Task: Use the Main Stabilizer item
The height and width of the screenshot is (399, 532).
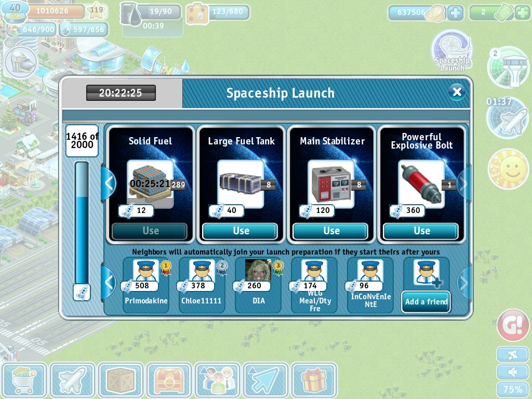Action: pos(331,231)
